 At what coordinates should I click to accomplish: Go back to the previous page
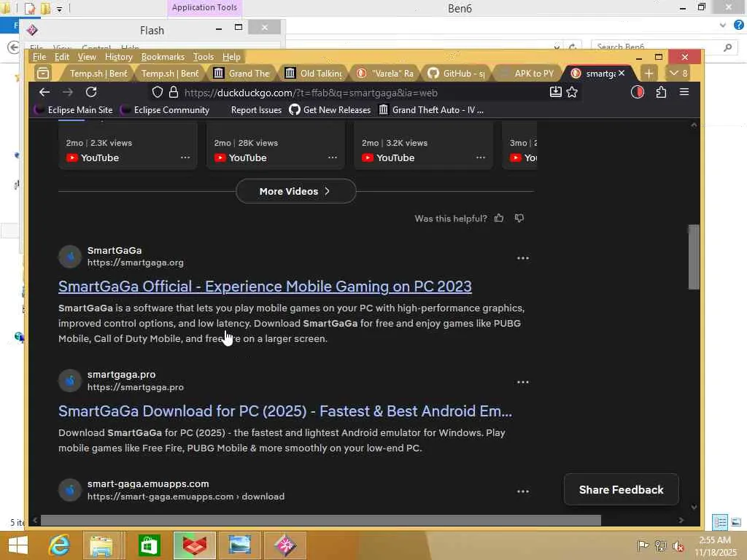pyautogui.click(x=44, y=93)
